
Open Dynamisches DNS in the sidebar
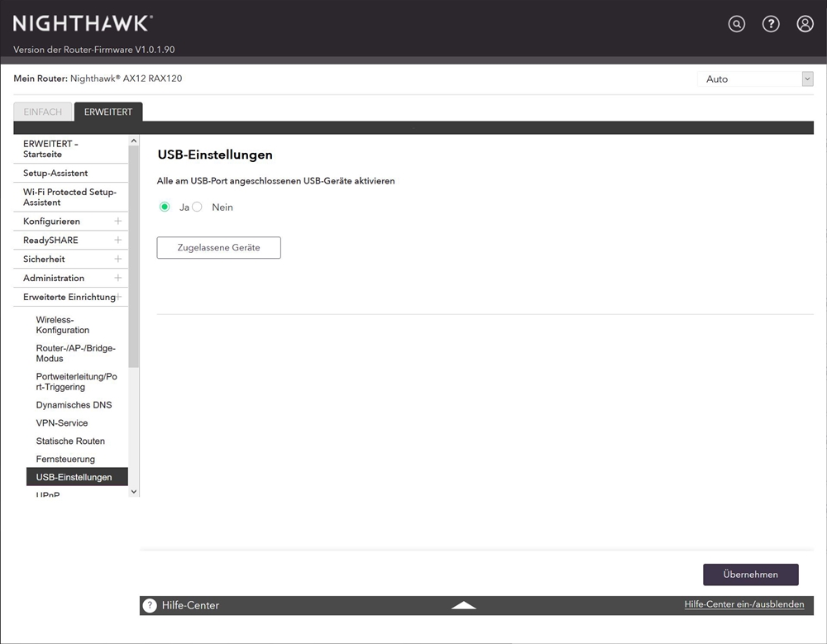click(x=74, y=405)
